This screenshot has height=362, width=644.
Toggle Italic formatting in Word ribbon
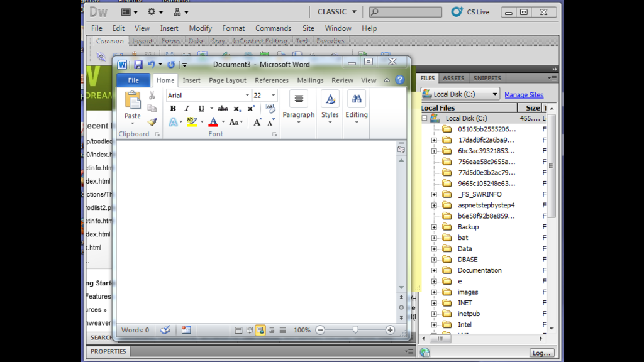pyautogui.click(x=187, y=109)
